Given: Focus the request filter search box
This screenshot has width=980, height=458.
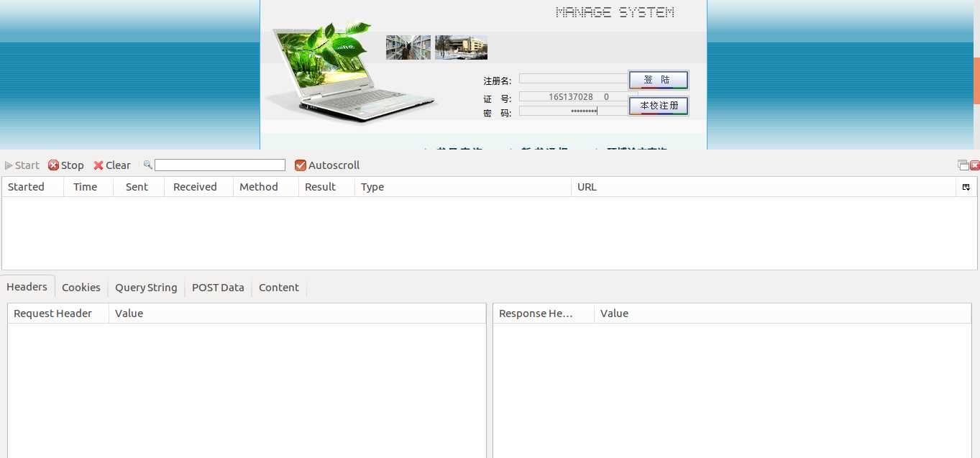Looking at the screenshot, I should (220, 165).
